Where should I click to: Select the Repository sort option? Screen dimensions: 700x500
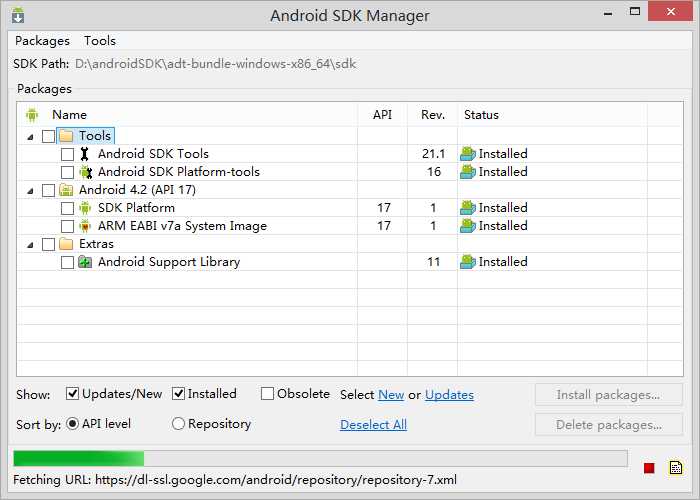tap(178, 424)
